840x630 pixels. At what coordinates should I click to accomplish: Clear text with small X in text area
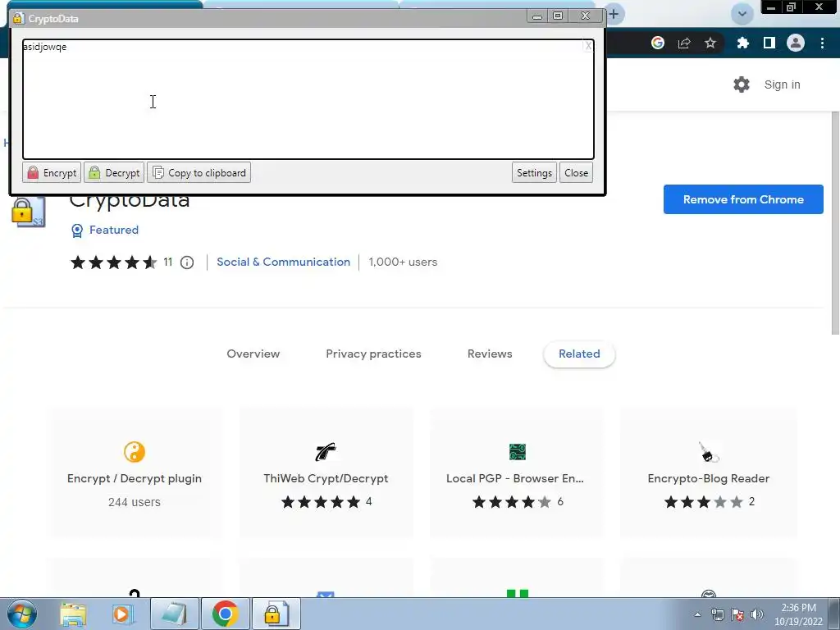587,46
